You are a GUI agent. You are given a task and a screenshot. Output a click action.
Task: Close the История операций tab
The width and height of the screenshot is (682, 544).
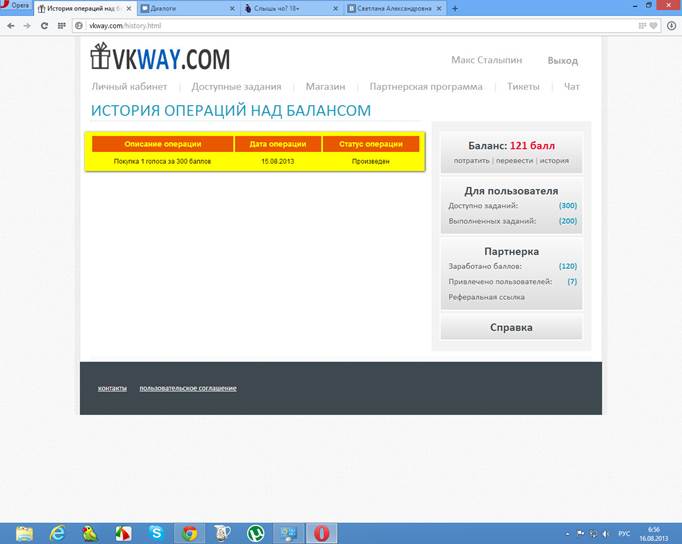coord(129,8)
